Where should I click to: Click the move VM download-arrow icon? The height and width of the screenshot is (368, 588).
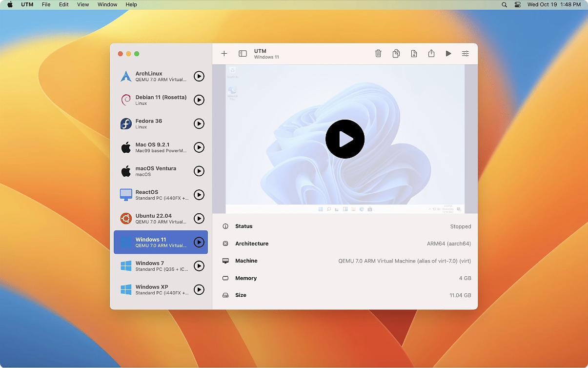tap(414, 54)
